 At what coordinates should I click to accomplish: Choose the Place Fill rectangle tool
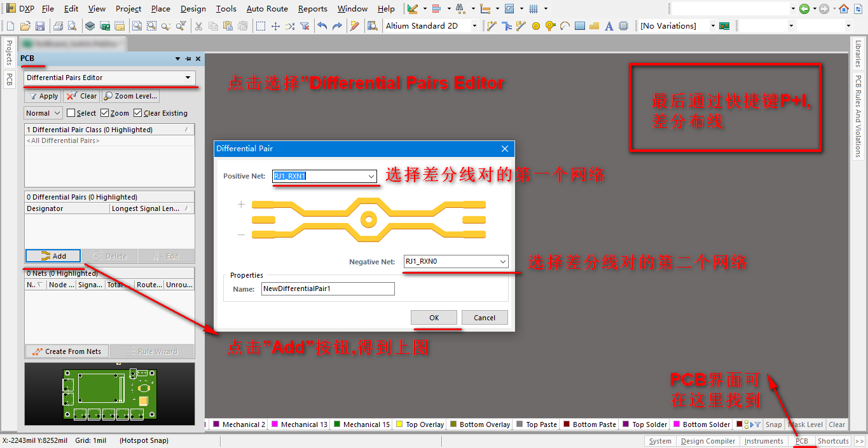pos(579,26)
